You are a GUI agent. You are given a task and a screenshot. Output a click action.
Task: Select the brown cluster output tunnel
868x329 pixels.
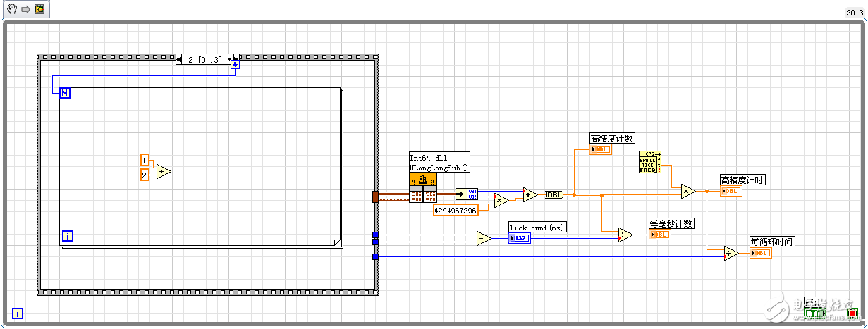pyautogui.click(x=376, y=197)
